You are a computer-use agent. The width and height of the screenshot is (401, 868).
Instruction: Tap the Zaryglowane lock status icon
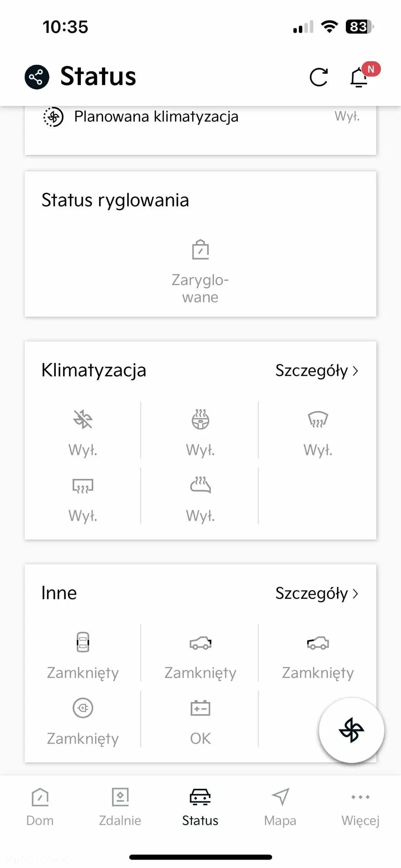coord(200,250)
